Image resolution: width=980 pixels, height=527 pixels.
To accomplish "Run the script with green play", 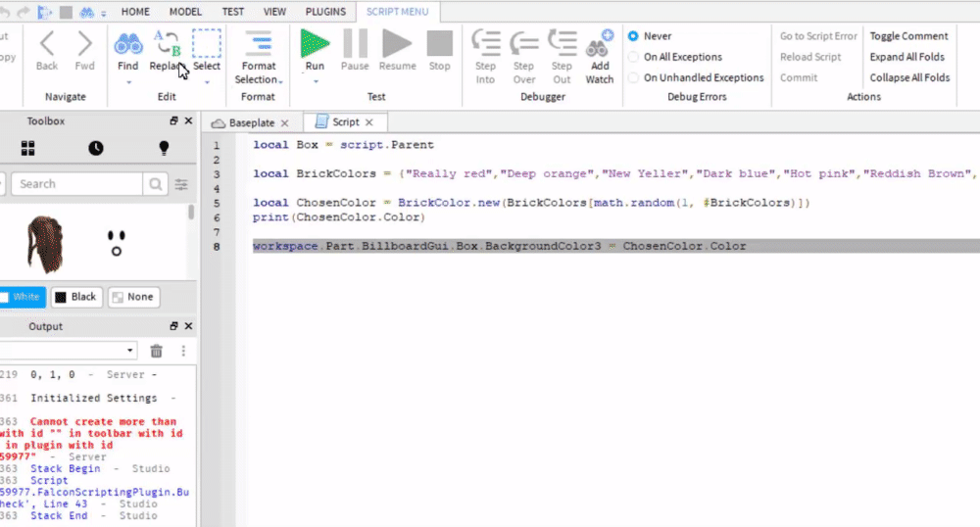I will [x=315, y=43].
